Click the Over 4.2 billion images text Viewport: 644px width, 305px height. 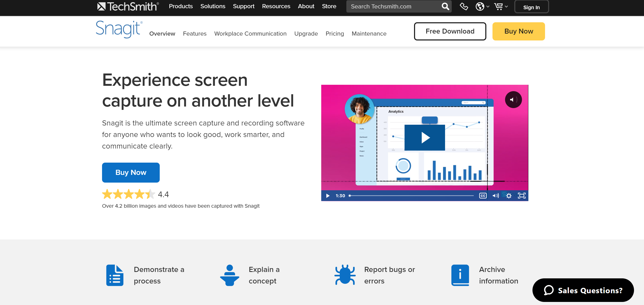click(181, 206)
